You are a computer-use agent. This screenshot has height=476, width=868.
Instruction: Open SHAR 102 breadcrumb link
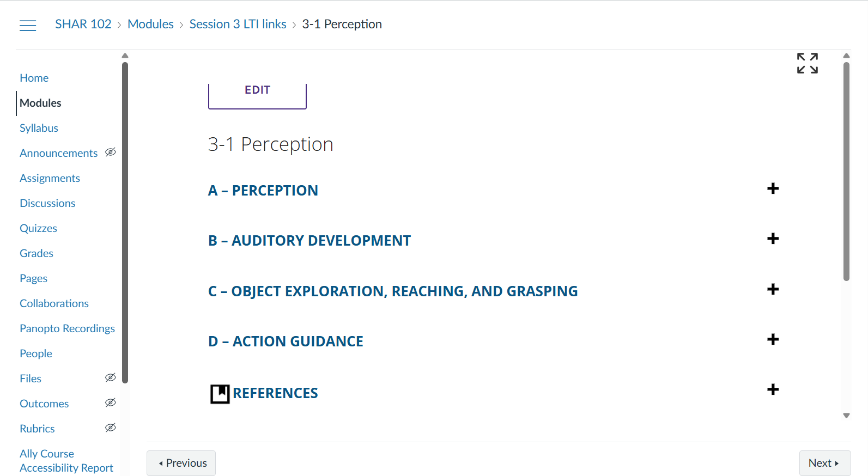pyautogui.click(x=83, y=25)
